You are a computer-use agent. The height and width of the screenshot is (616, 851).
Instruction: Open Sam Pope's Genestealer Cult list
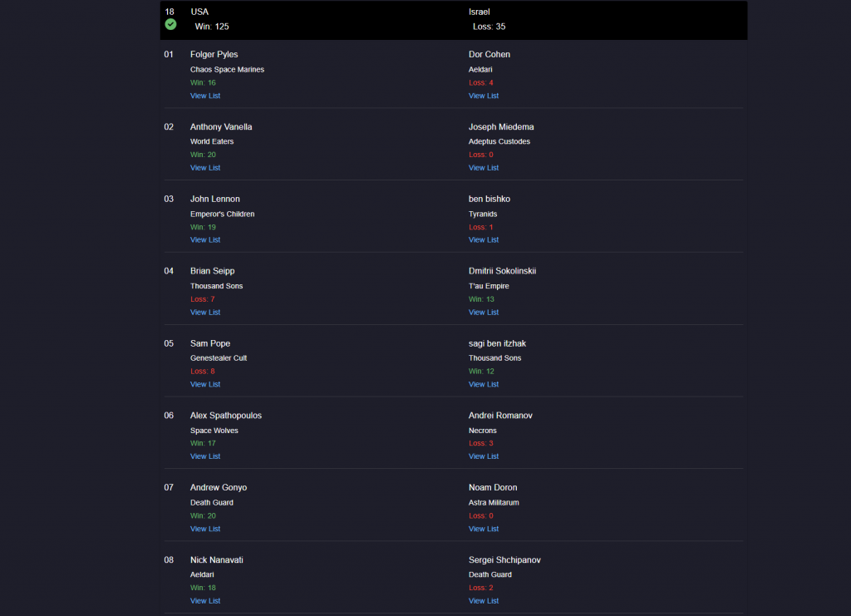tap(205, 384)
